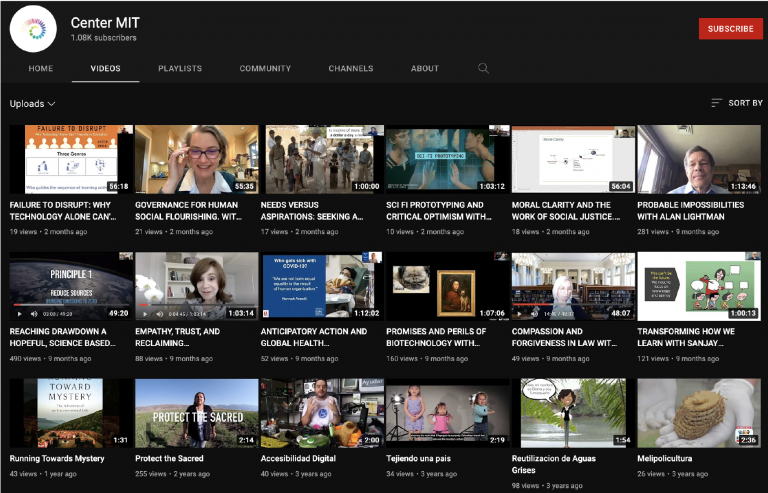Click volume icon on Reaching Drawdown thumbnail
768x493 pixels.
(x=33, y=313)
